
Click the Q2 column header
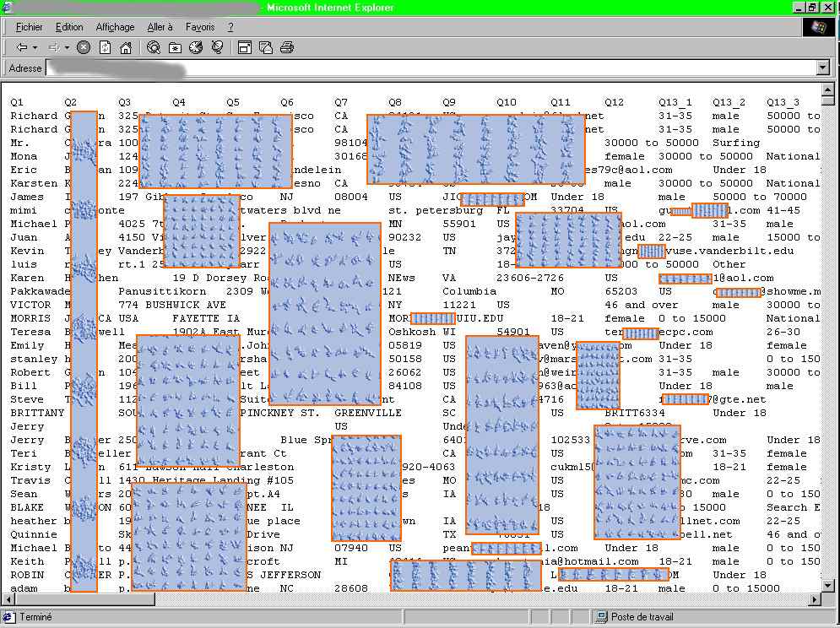tap(71, 102)
